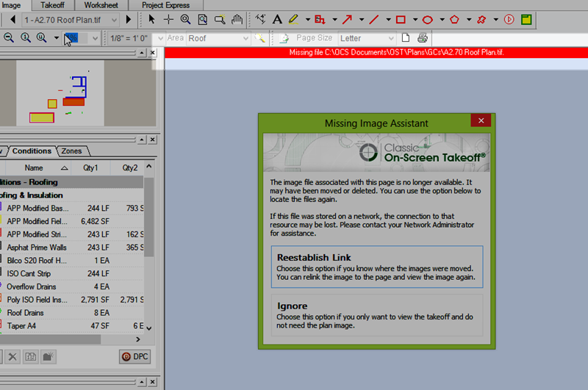Image resolution: width=588 pixels, height=390 pixels.
Task: Open highlighter options dropdown arrow
Action: click(307, 20)
